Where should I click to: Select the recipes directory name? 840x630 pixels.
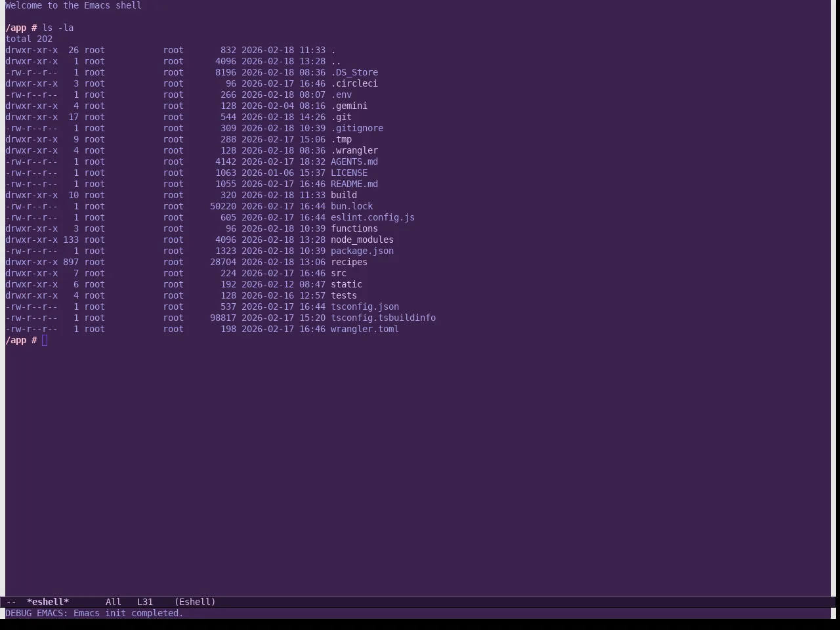tap(349, 262)
